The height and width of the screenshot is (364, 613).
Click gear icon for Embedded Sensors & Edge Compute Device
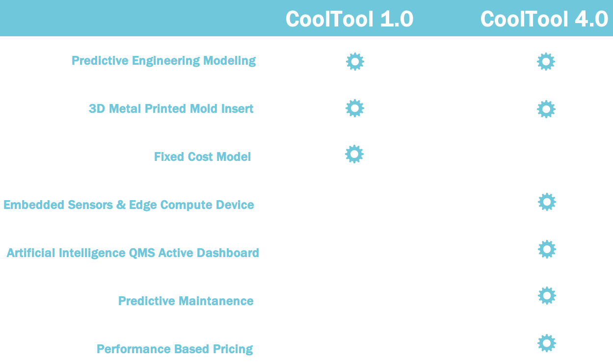[x=547, y=202]
